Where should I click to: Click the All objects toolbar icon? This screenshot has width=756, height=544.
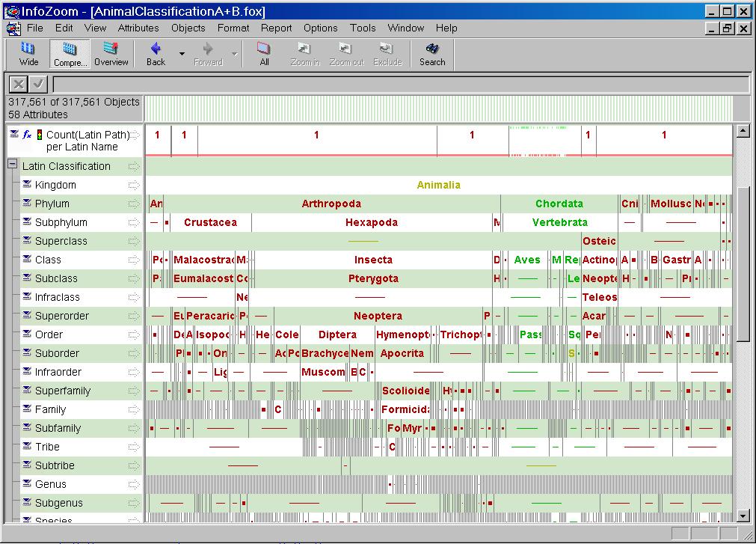(x=264, y=54)
